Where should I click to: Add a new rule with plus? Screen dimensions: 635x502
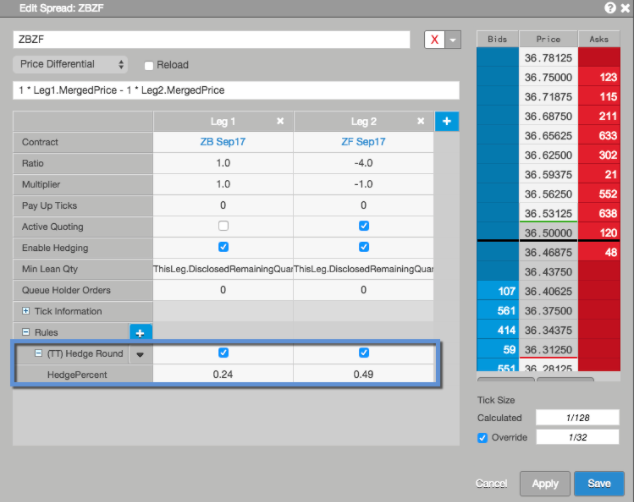140,333
